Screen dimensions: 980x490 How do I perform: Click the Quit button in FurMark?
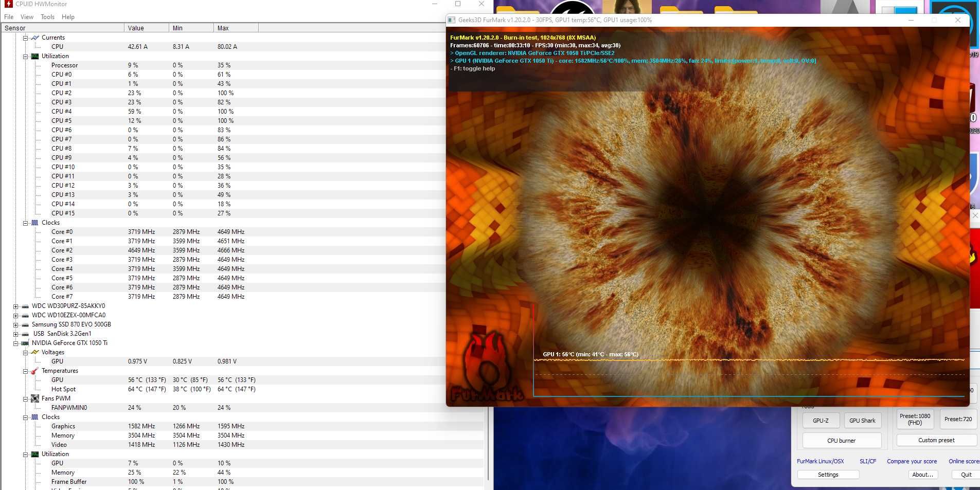(966, 475)
